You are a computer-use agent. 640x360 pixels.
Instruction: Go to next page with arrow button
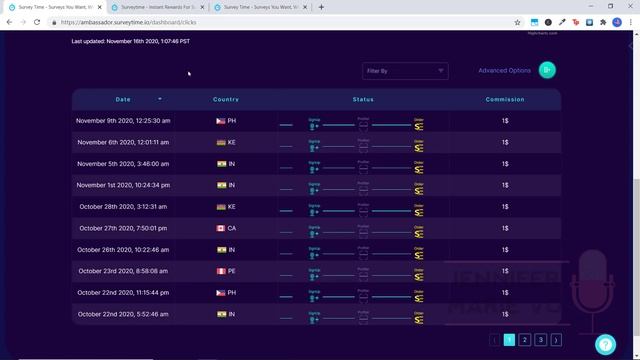tap(556, 340)
